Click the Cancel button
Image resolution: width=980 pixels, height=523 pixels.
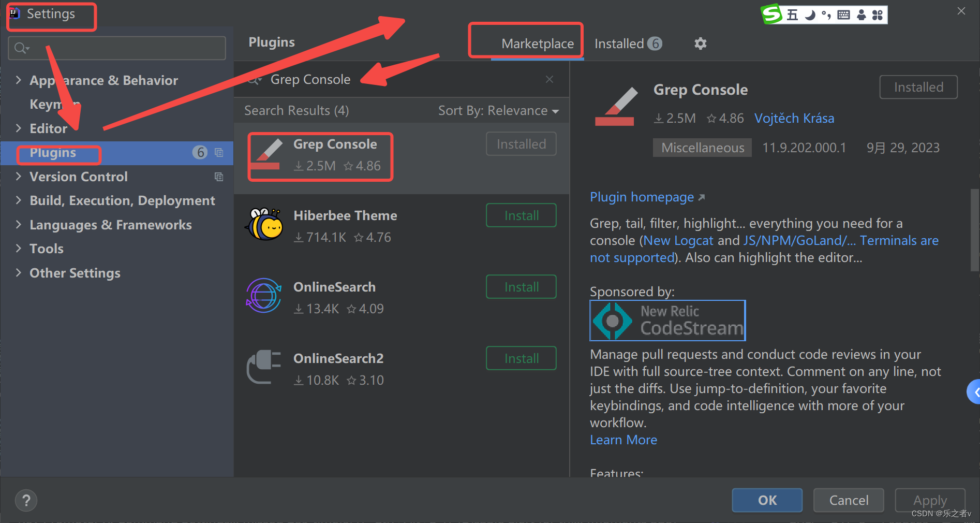pos(849,500)
